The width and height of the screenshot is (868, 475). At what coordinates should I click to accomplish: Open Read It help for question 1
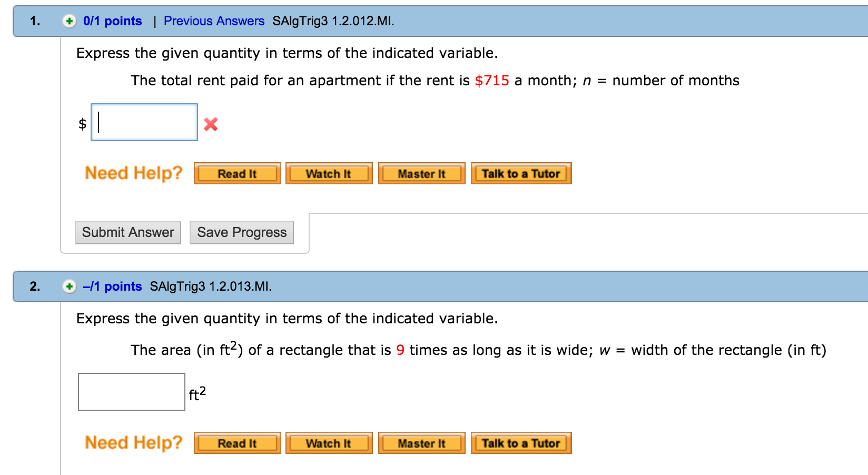point(237,174)
